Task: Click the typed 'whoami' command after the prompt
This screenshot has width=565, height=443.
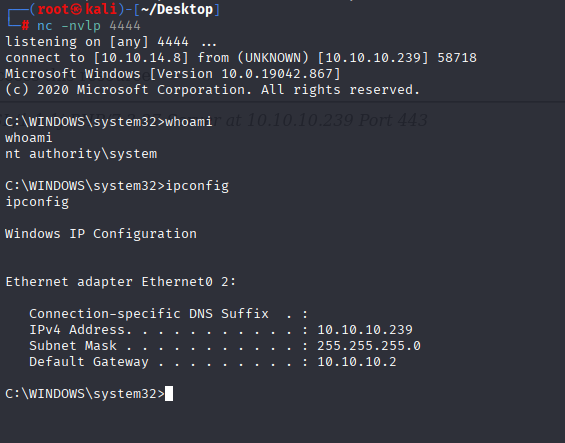Action: 188,122
